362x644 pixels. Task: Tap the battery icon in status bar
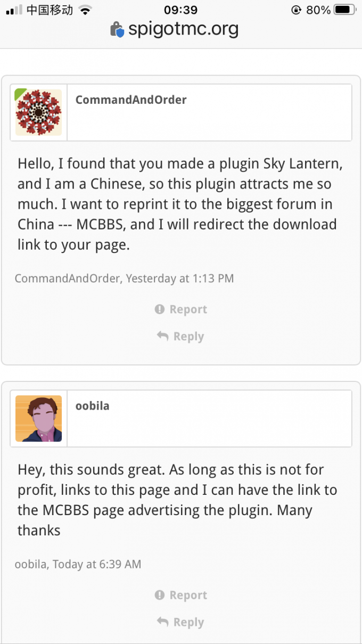click(x=345, y=10)
